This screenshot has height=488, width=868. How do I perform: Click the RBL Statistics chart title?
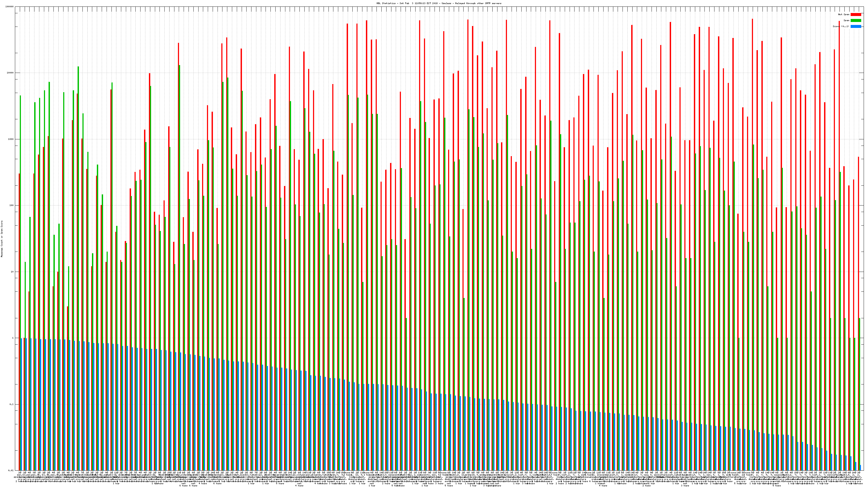coord(439,3)
